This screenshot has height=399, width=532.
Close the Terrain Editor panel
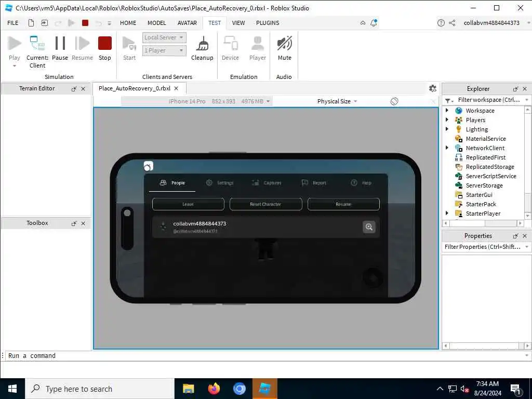[83, 89]
